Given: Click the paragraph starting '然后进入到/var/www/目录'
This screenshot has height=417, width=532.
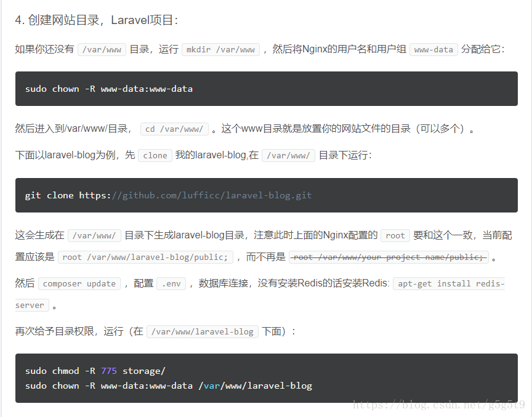Looking at the screenshot, I should point(245,129).
